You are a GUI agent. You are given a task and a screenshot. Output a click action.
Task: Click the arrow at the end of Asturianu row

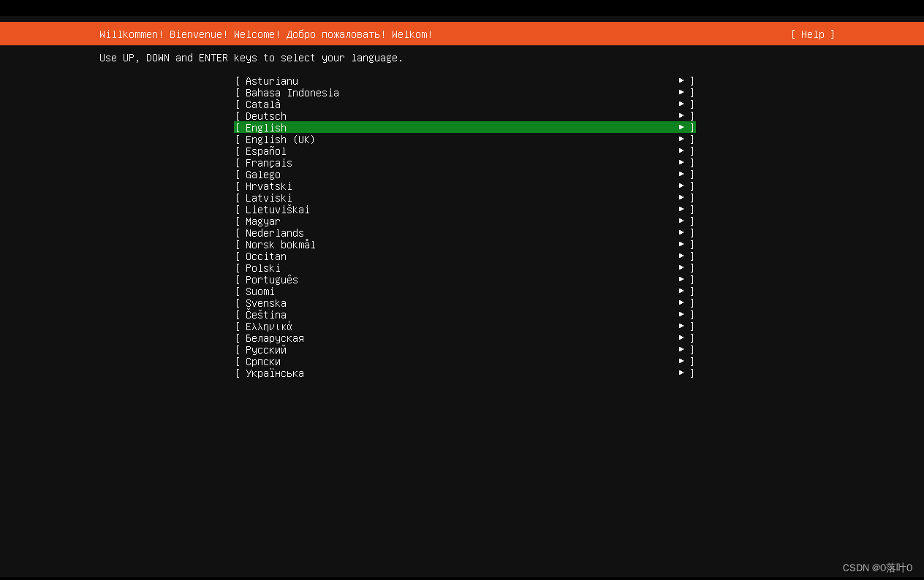click(x=681, y=80)
